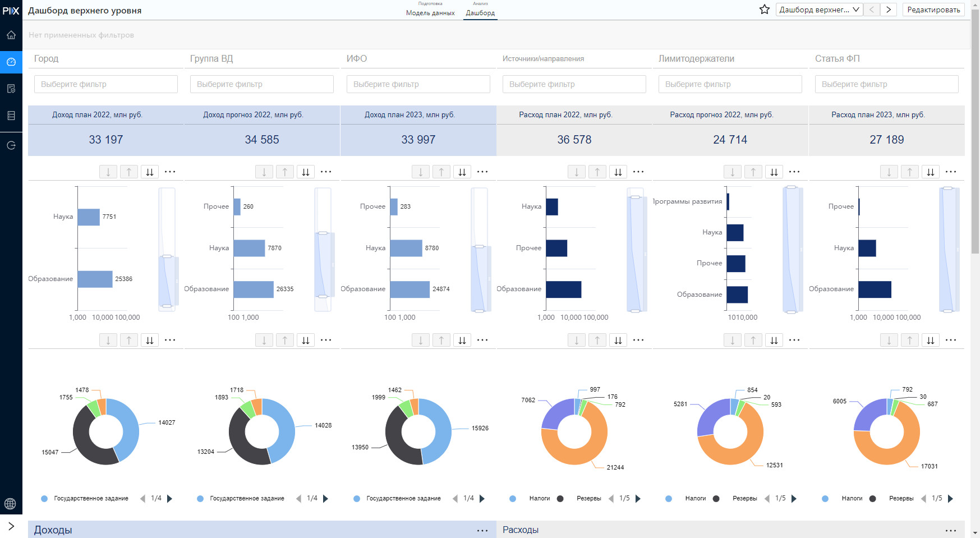Select the Дашборд tab
This screenshot has width=980, height=538.
[x=480, y=12]
